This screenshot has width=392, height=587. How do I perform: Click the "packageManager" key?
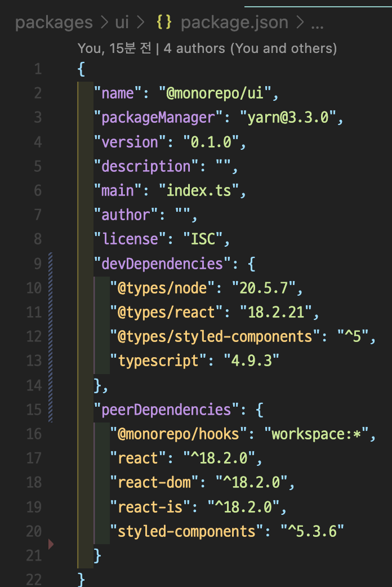pos(158,118)
